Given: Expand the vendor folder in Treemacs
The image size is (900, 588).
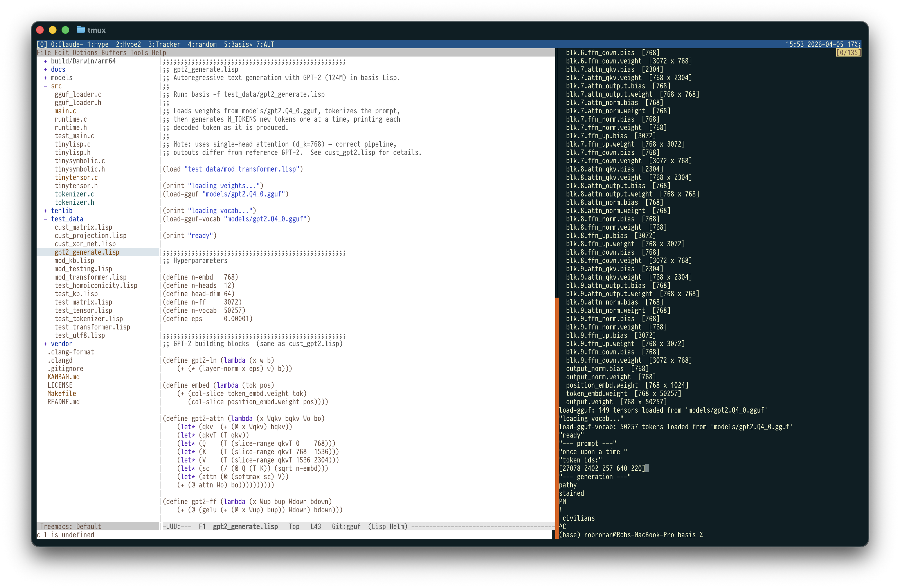Looking at the screenshot, I should tap(46, 343).
